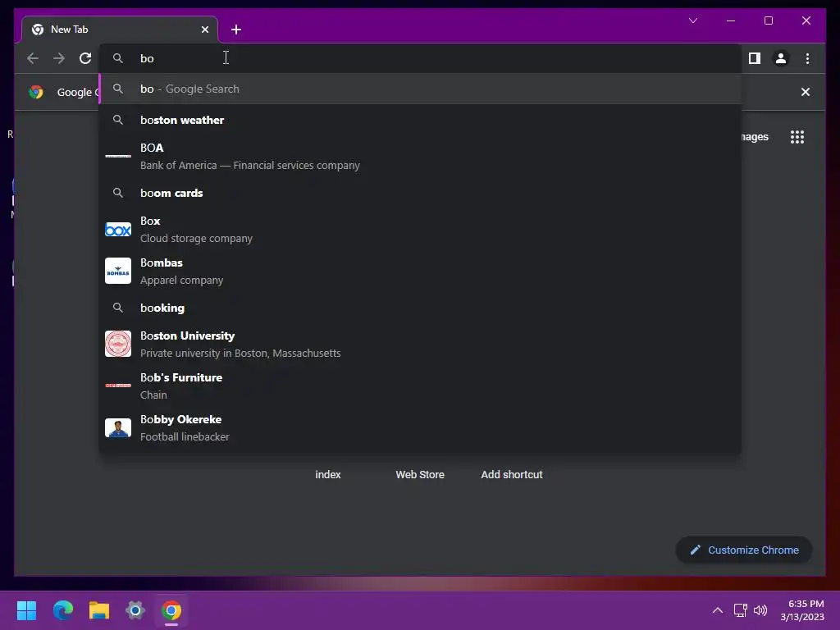Click magnifier icon beside 'booking'
840x630 pixels.
tap(118, 308)
